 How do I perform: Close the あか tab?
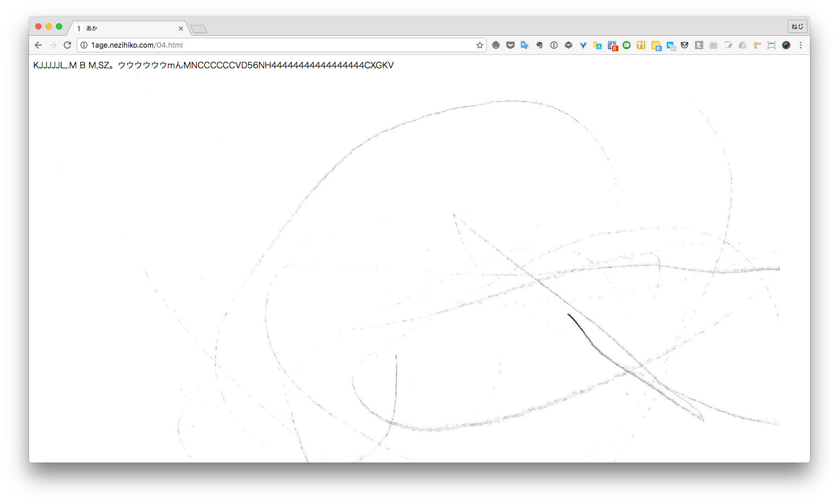pyautogui.click(x=181, y=28)
